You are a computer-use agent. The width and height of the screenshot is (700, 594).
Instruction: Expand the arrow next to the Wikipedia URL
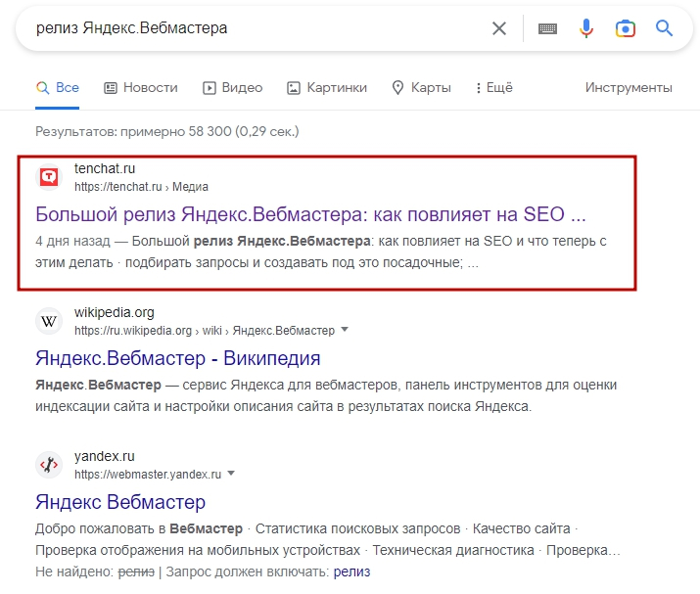345,330
